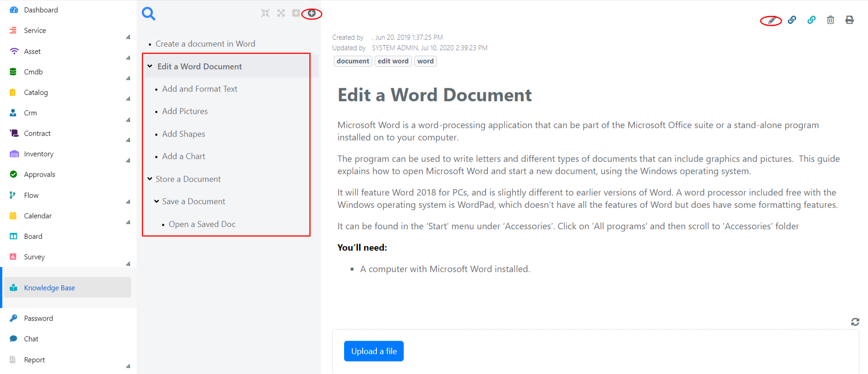Expand the Cmdb submenu arrow
This screenshot has height=374, width=868.
point(128,78)
